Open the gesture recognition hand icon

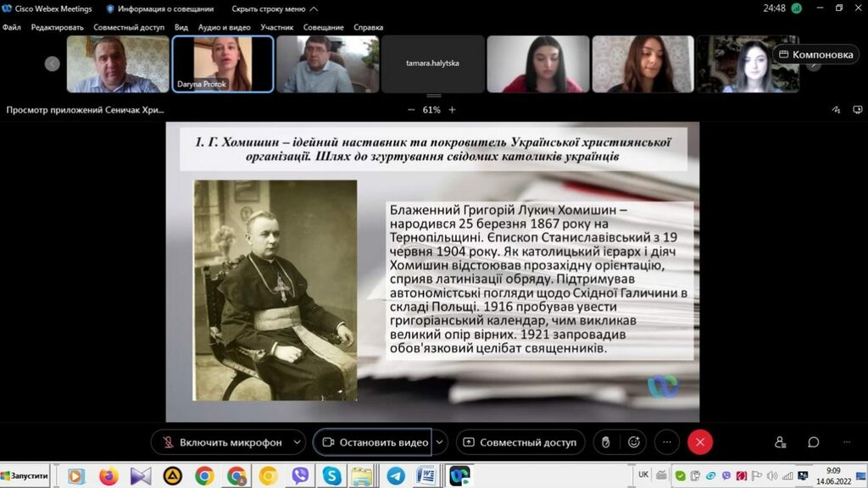pyautogui.click(x=605, y=442)
